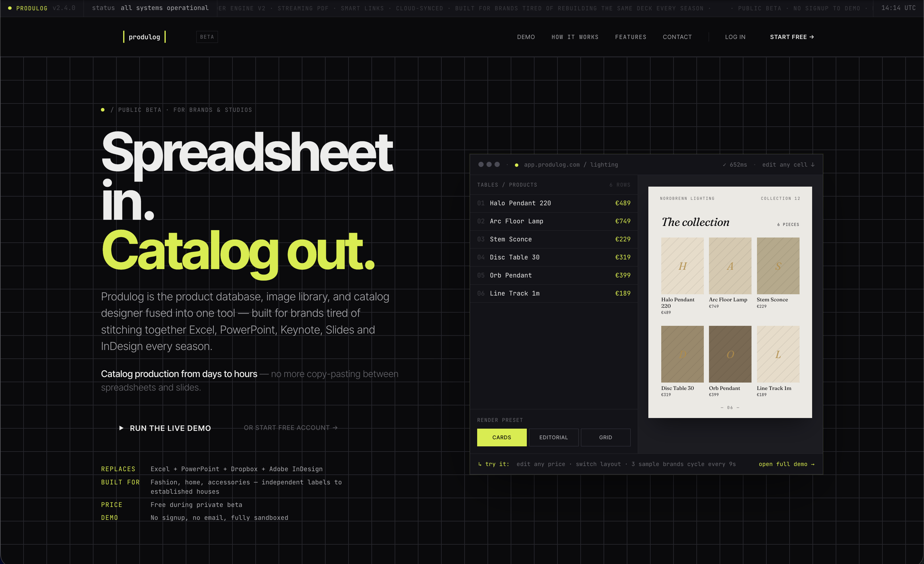Click the Stem Sconce S thumbnail
The width and height of the screenshot is (924, 564).
point(778,266)
